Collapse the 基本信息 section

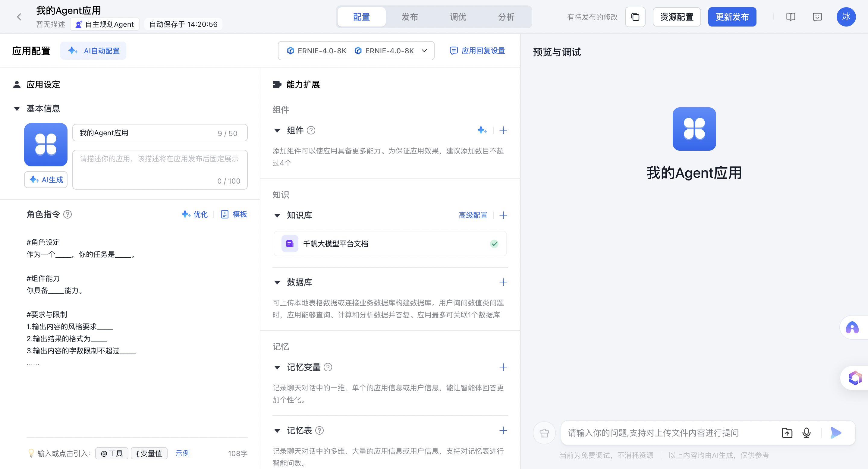pyautogui.click(x=17, y=109)
